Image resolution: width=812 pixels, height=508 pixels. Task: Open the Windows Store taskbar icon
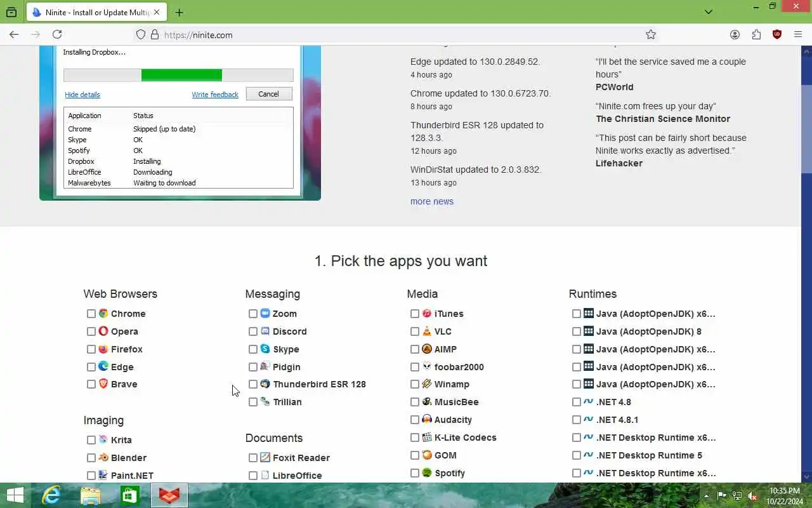click(x=130, y=495)
